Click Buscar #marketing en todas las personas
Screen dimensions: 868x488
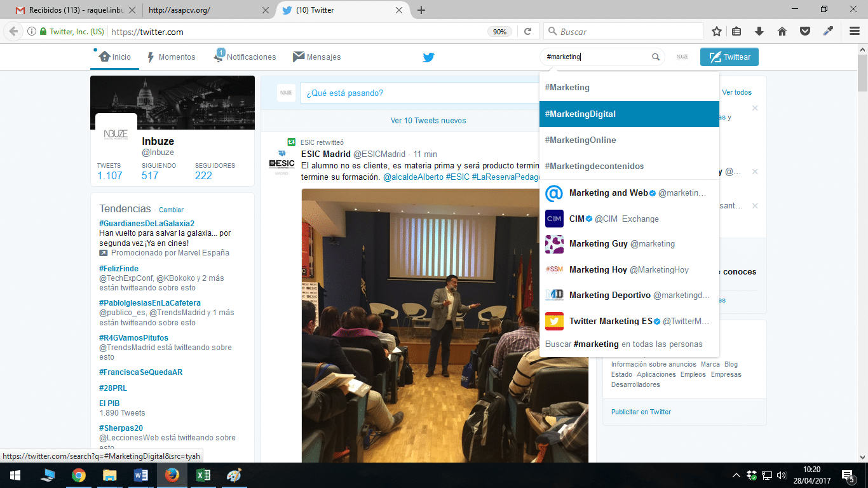coord(624,344)
